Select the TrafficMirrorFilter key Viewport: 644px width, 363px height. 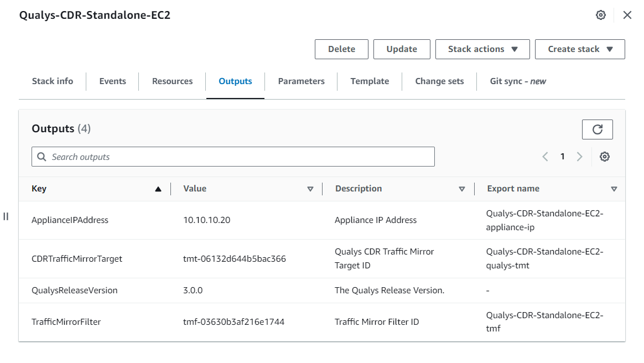click(x=66, y=322)
